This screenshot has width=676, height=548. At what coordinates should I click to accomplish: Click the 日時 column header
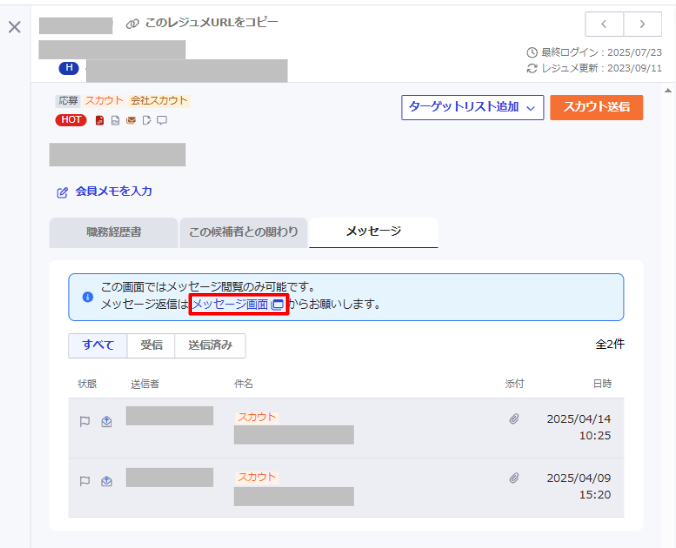[x=602, y=384]
